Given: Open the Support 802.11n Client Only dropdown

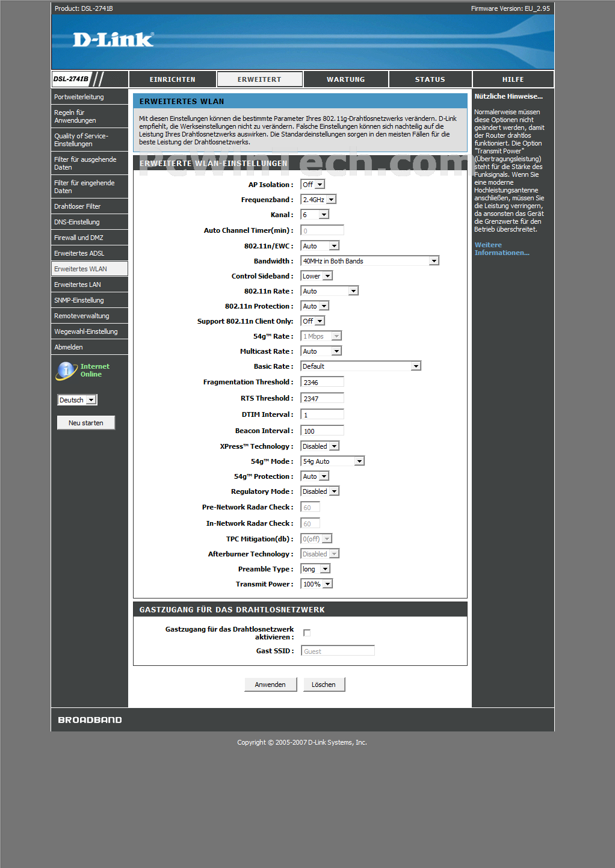Looking at the screenshot, I should tap(313, 321).
